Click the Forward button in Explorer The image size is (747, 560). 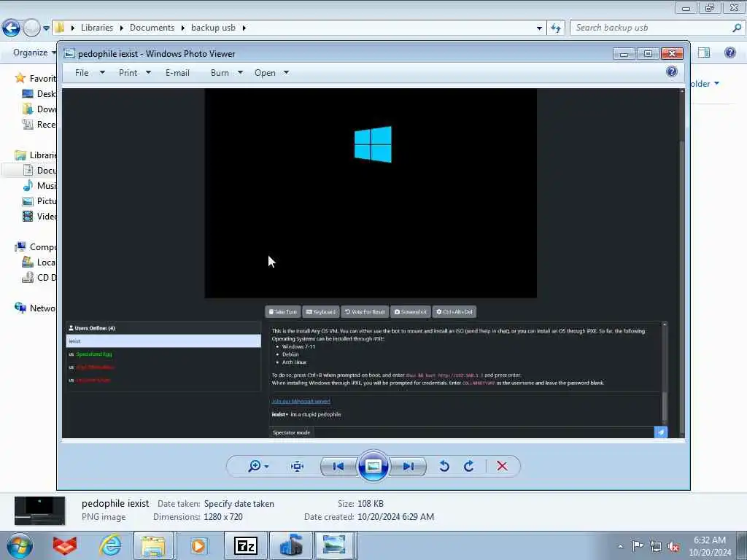[x=32, y=28]
